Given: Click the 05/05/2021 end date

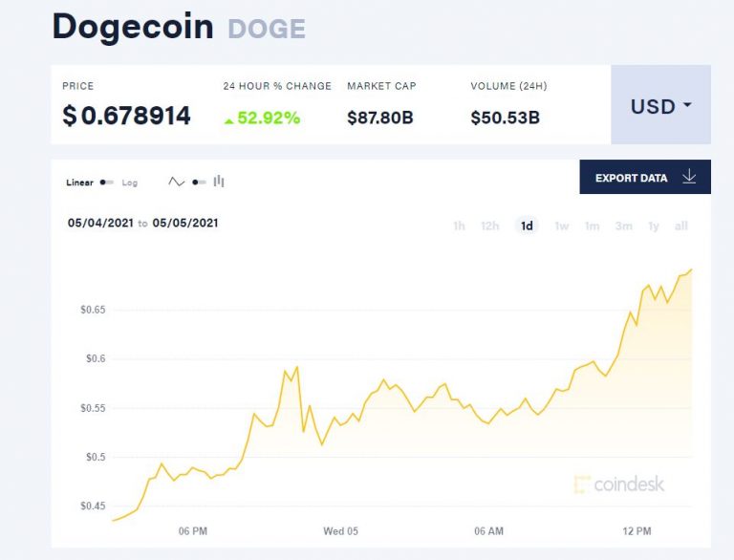Looking at the screenshot, I should [186, 224].
